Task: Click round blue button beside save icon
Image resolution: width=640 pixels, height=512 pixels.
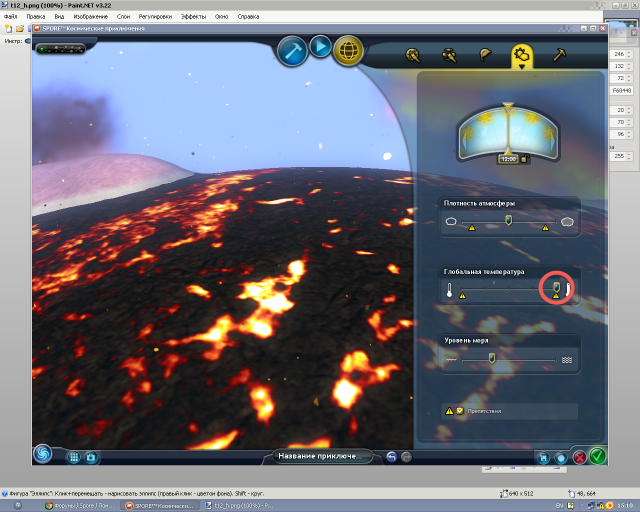Action: pyautogui.click(x=561, y=458)
